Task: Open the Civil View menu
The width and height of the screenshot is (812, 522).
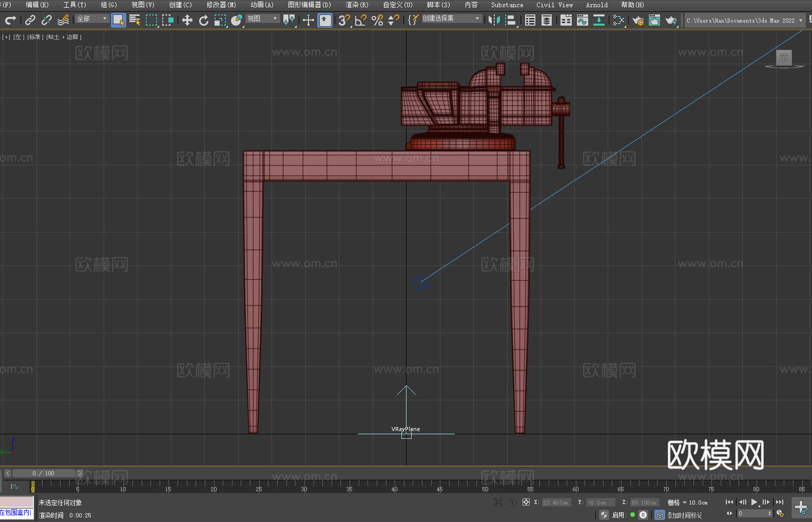Action: [554, 5]
